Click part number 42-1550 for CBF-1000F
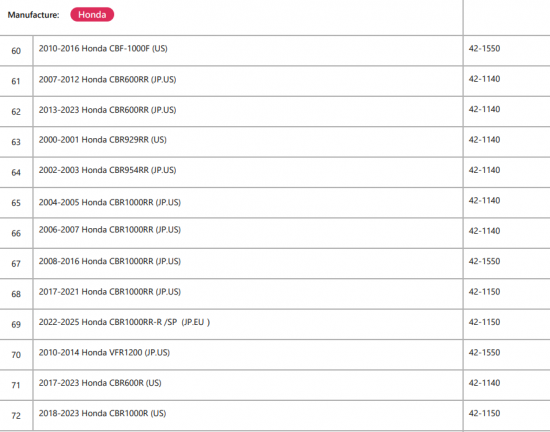This screenshot has width=550, height=432. point(484,48)
